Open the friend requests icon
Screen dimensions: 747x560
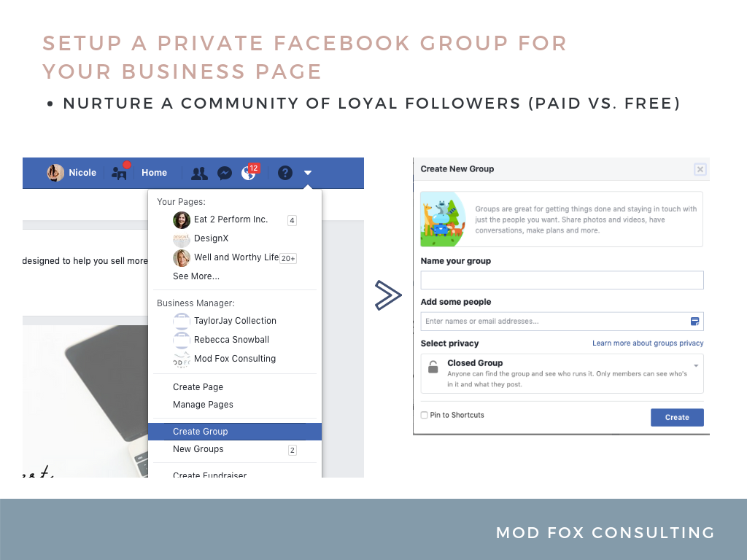(x=199, y=173)
